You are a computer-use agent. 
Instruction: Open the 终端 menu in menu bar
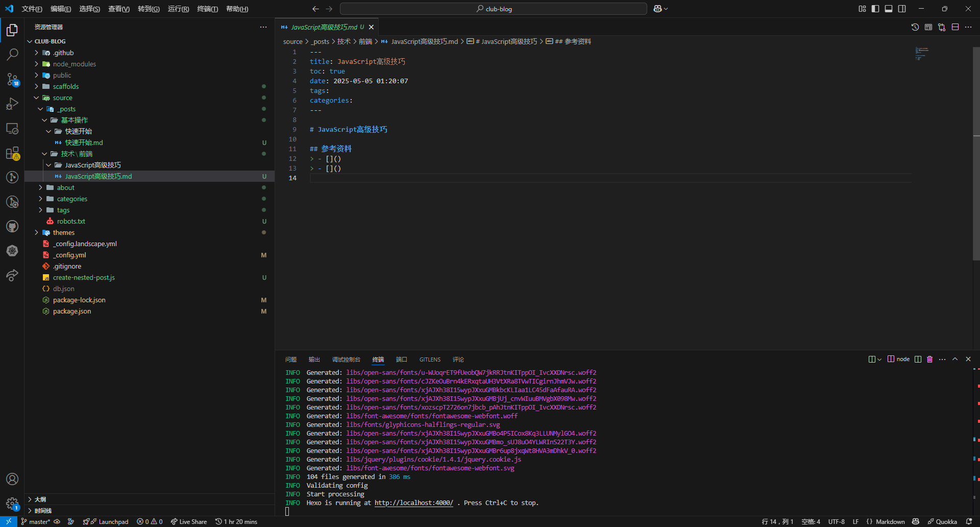[207, 9]
